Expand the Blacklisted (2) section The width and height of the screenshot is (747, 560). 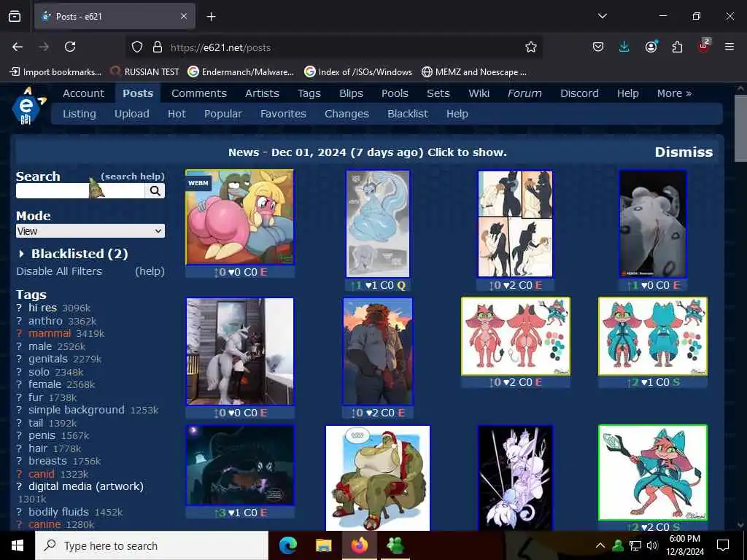(x=73, y=254)
